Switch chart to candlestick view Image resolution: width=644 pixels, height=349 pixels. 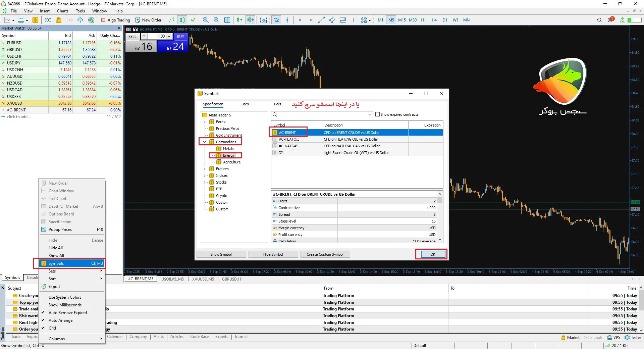[x=182, y=20]
